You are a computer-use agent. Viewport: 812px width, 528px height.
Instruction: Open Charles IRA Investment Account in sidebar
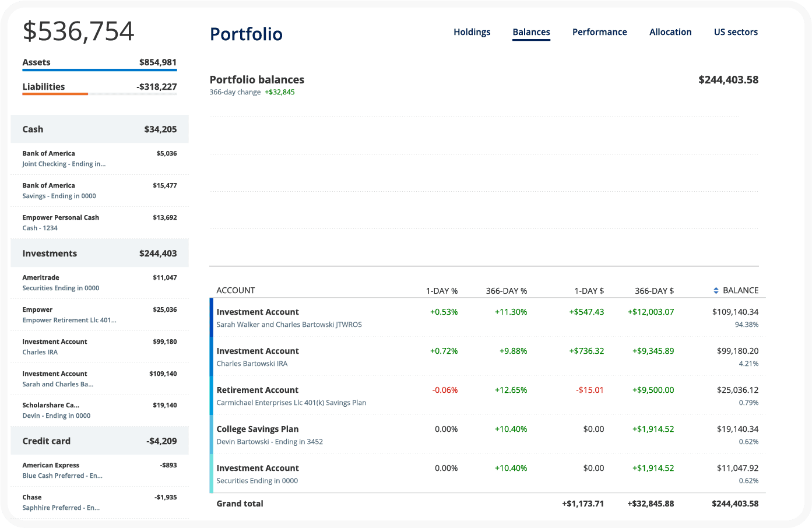(100, 347)
